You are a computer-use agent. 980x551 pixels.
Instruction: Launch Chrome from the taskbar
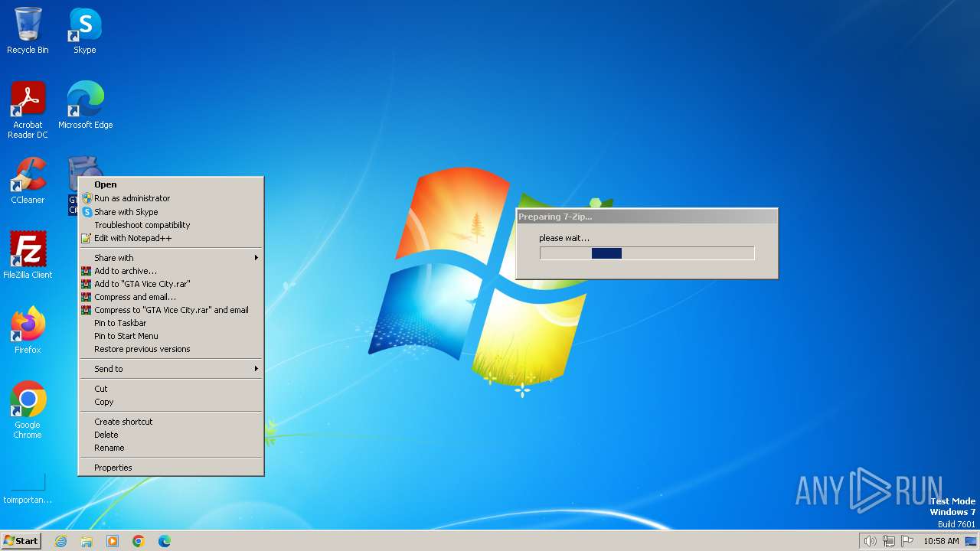coord(139,541)
